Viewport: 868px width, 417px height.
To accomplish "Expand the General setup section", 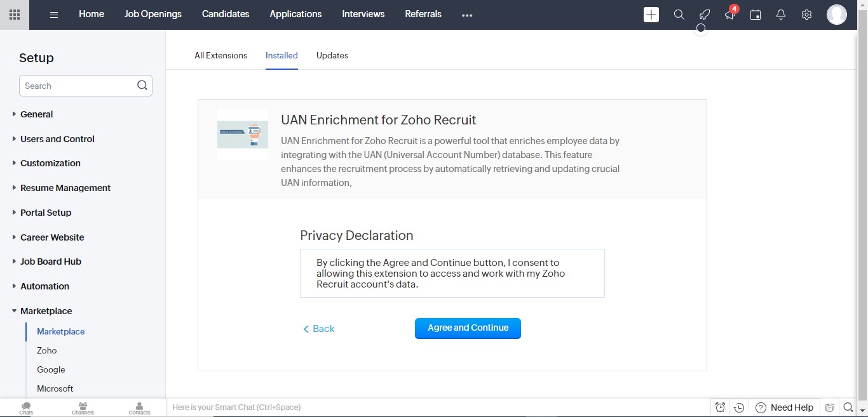I will pos(36,114).
